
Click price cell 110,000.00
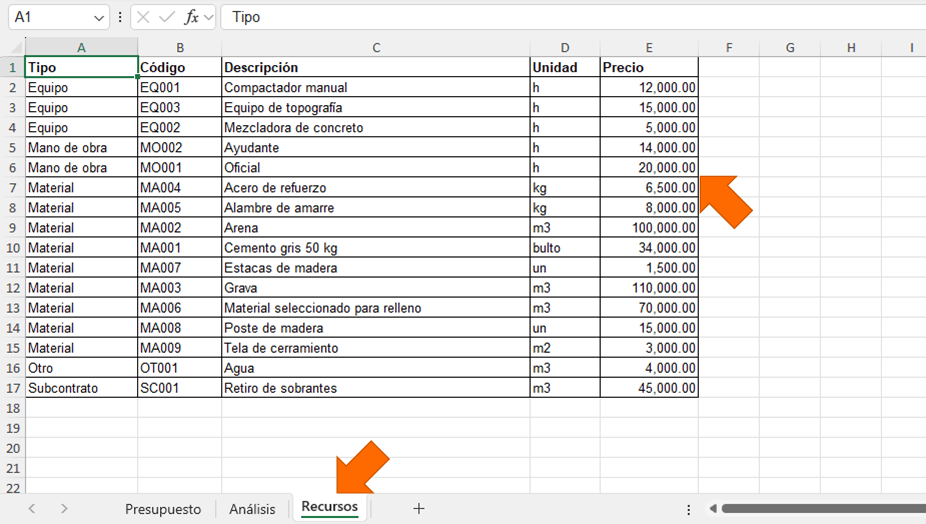[x=649, y=288]
